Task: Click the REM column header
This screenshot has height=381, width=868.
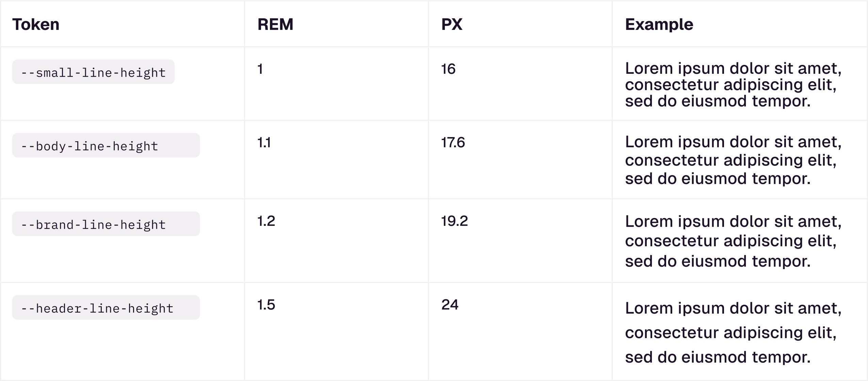Action: (x=275, y=24)
